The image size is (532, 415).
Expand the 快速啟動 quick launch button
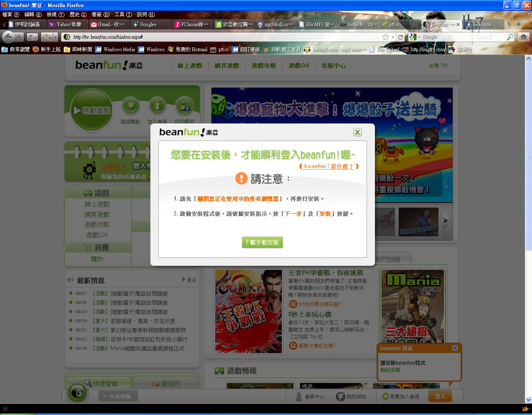coord(118,397)
